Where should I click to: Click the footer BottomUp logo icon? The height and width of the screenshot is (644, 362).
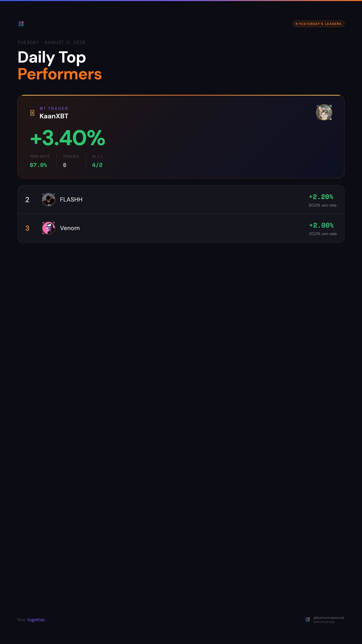coord(308,620)
